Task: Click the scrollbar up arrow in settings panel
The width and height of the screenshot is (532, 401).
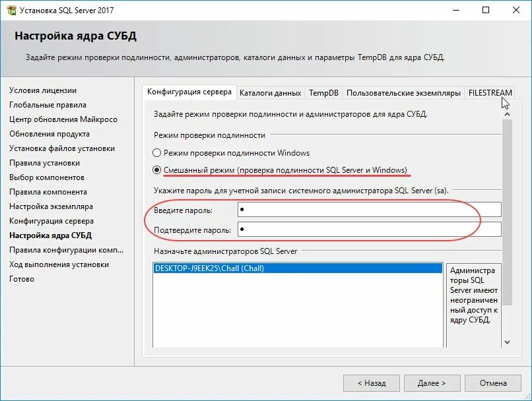Action: (x=507, y=113)
